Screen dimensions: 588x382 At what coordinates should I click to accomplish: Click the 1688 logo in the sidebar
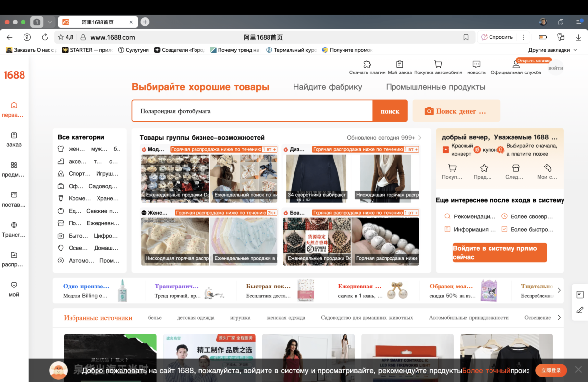(14, 75)
